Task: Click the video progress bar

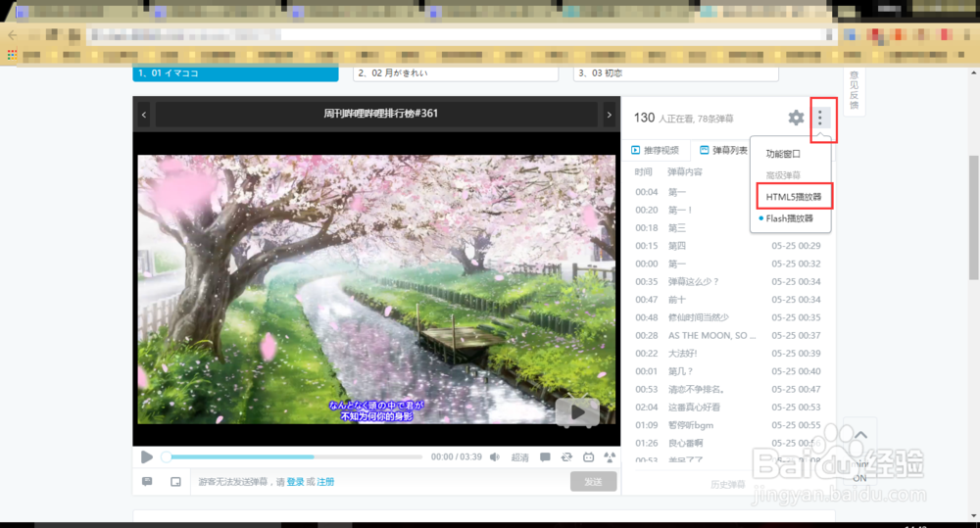Action: pos(294,457)
